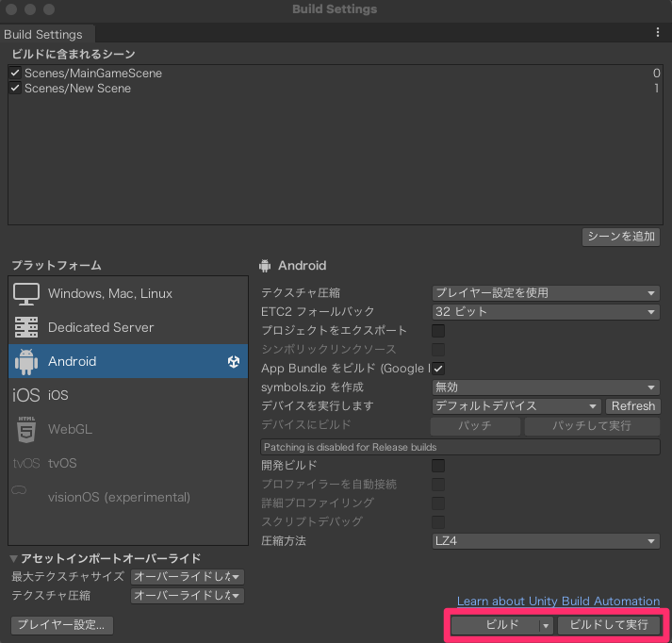Viewport: 672px width, 643px height.
Task: Click the Android icon in the settings header
Action: click(265, 266)
